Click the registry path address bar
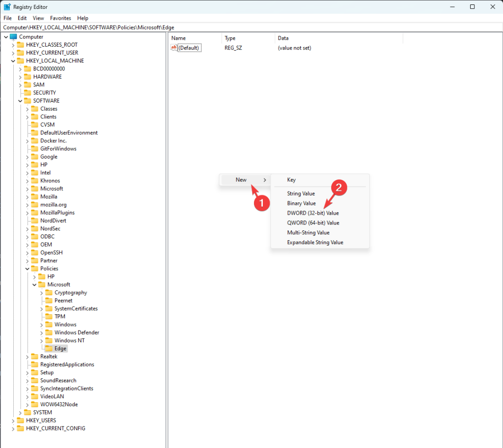This screenshot has width=503, height=448. 196,28
